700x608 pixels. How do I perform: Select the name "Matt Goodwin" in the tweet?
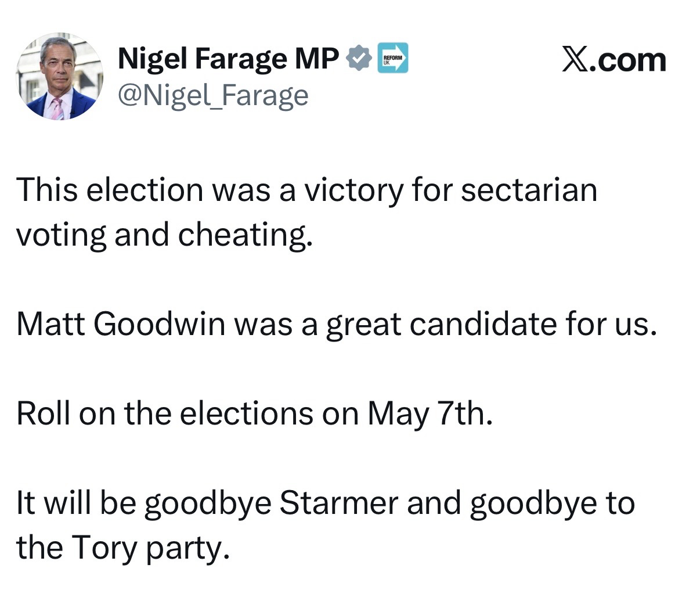click(x=121, y=323)
